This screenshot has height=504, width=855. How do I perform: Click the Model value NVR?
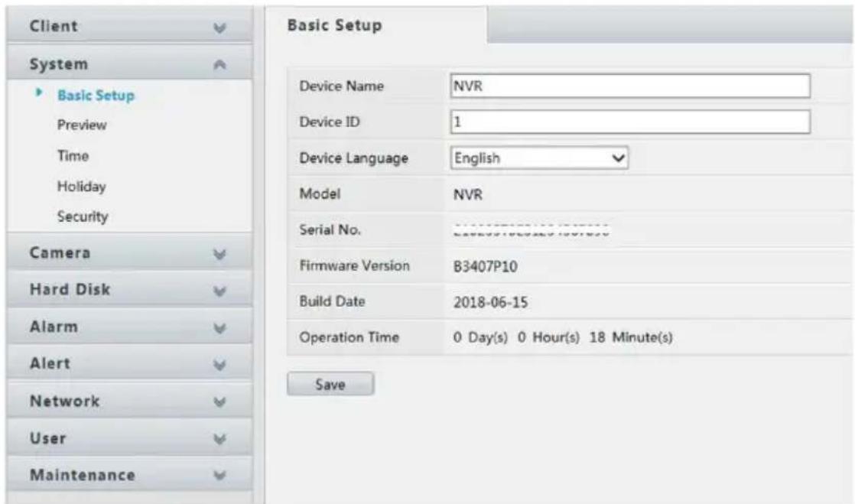point(468,195)
